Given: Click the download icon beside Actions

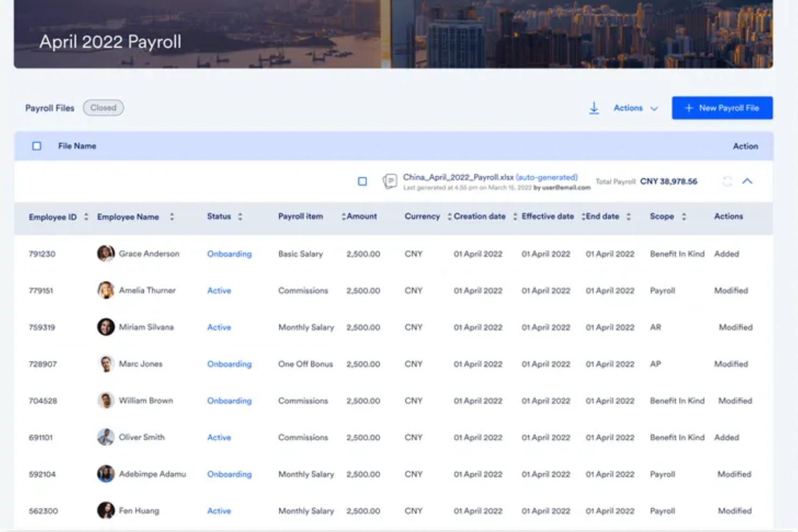Looking at the screenshot, I should tap(594, 108).
